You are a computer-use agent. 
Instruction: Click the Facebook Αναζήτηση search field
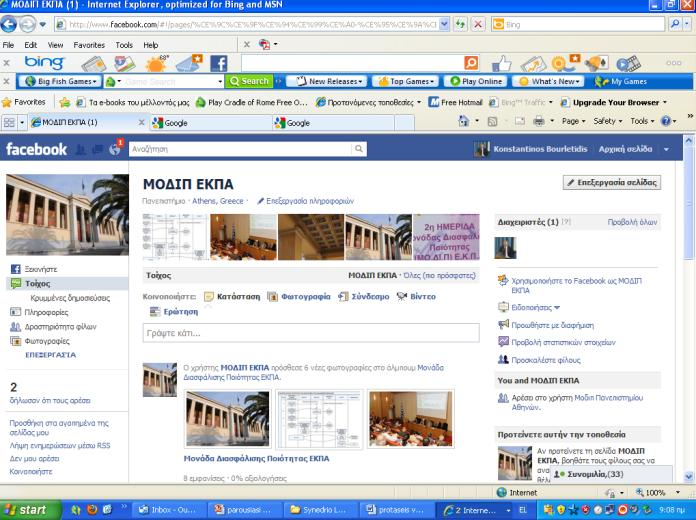(241, 149)
